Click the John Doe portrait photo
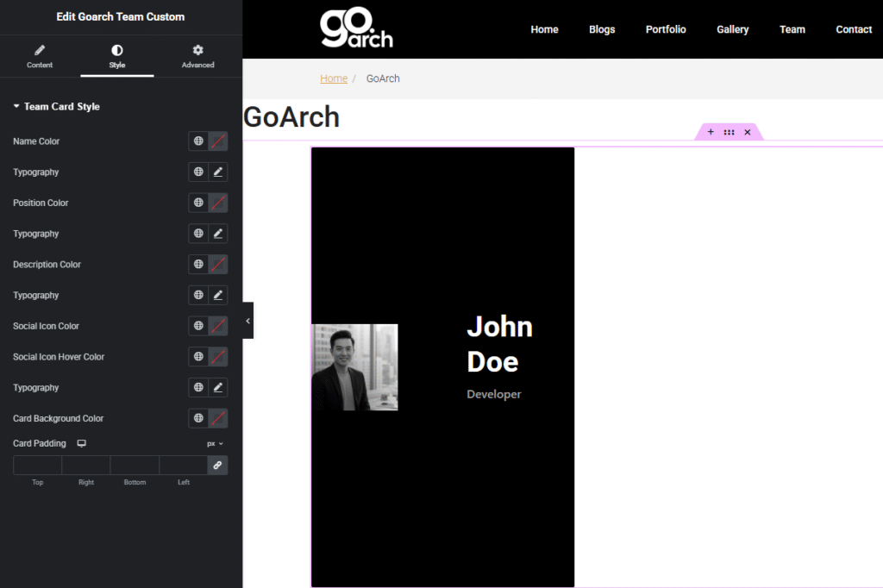 [x=354, y=367]
